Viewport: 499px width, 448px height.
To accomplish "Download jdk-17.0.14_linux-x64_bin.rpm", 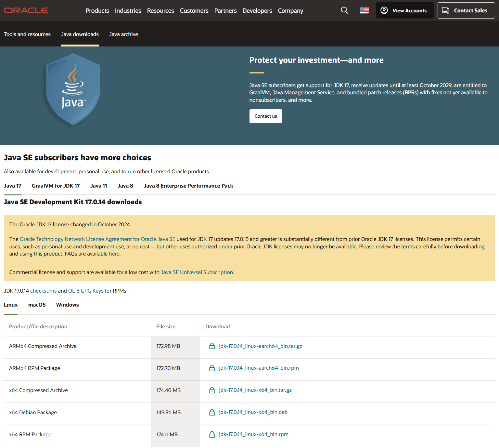I will coord(253,434).
